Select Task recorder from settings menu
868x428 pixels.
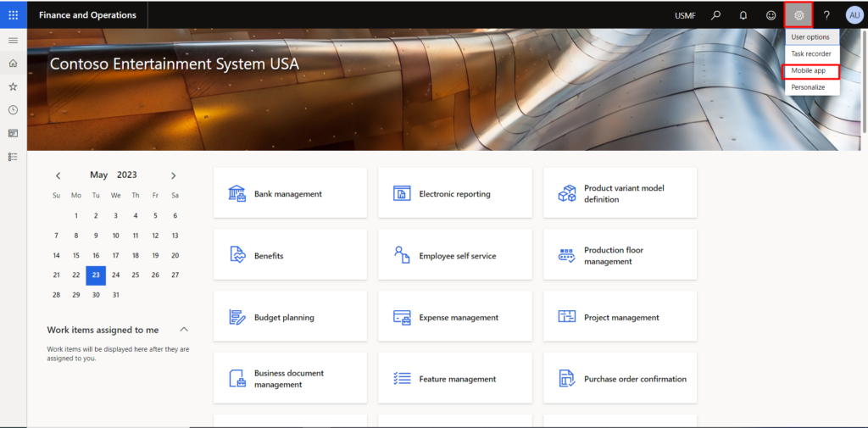click(812, 53)
